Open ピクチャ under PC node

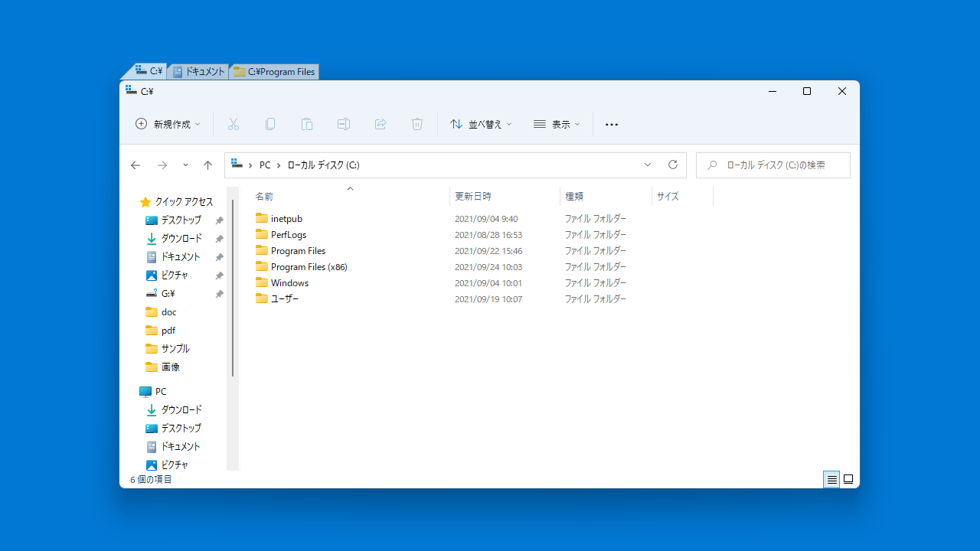[175, 465]
